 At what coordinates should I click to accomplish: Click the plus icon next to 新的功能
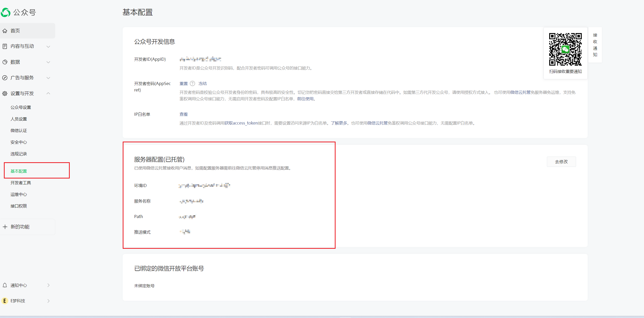5,227
